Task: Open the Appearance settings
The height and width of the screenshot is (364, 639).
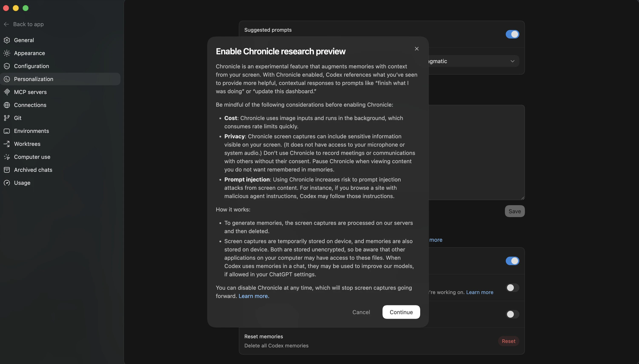Action: [x=29, y=53]
